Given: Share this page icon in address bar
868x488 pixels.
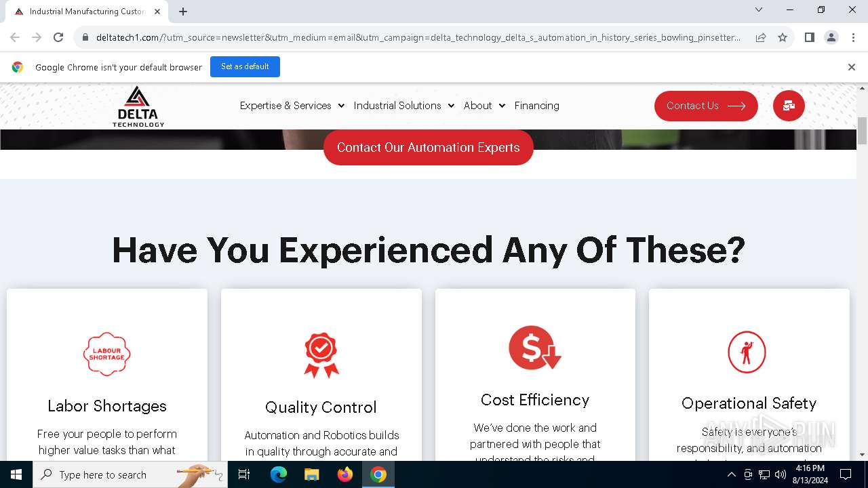Looking at the screenshot, I should (x=761, y=37).
